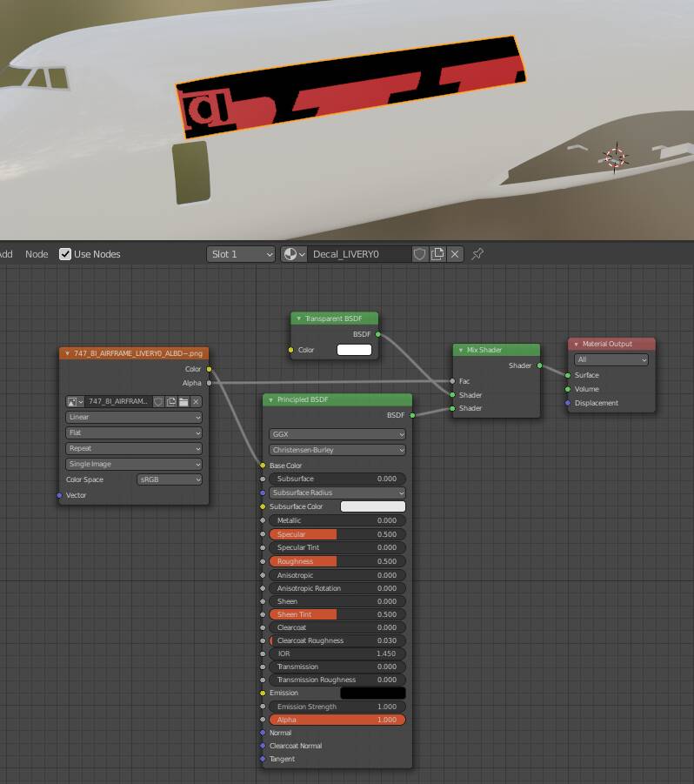Open the Node menu
This screenshot has width=694, height=784.
[x=37, y=254]
